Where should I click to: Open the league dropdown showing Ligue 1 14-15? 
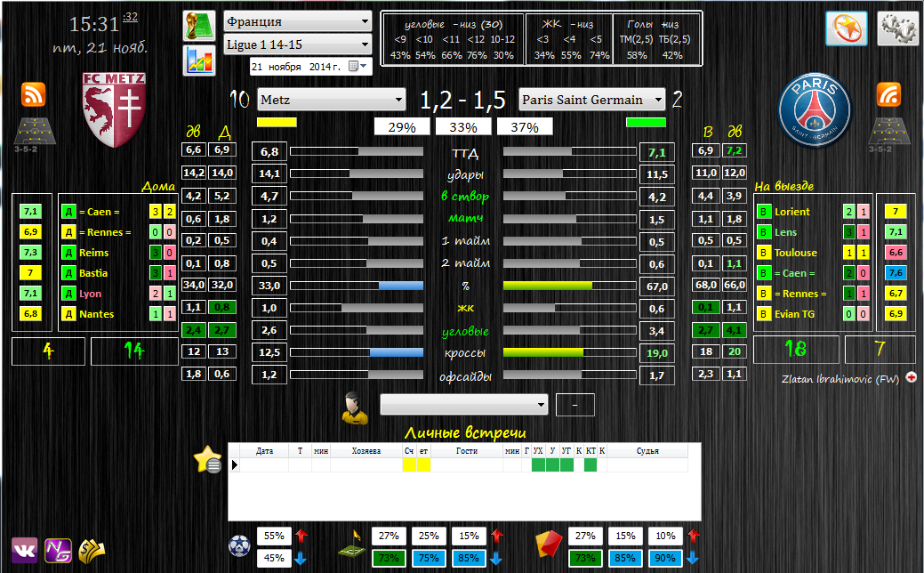coord(298,44)
